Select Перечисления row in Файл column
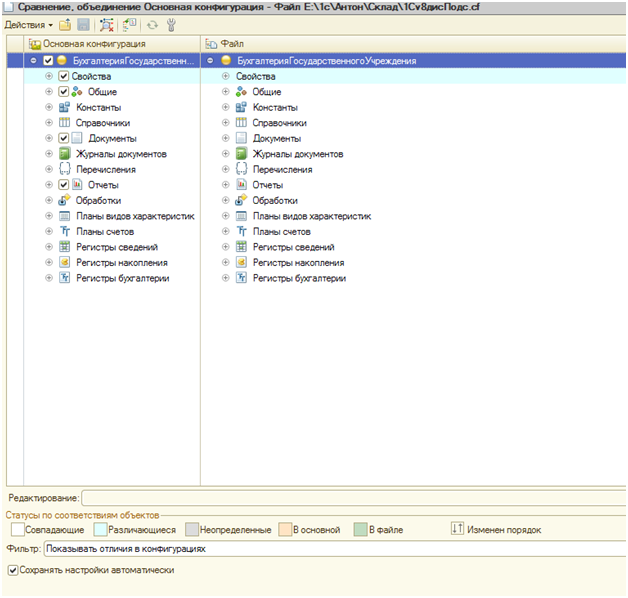The height and width of the screenshot is (598, 628). pos(413,169)
